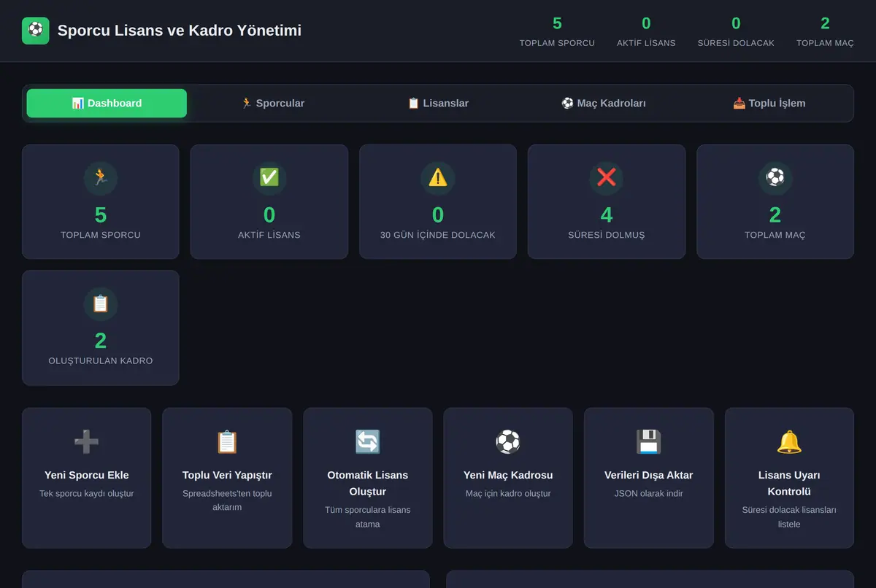Viewport: 876px width, 588px height.
Task: Click the Otomatik Lisans Oluştur title
Action: click(x=368, y=483)
